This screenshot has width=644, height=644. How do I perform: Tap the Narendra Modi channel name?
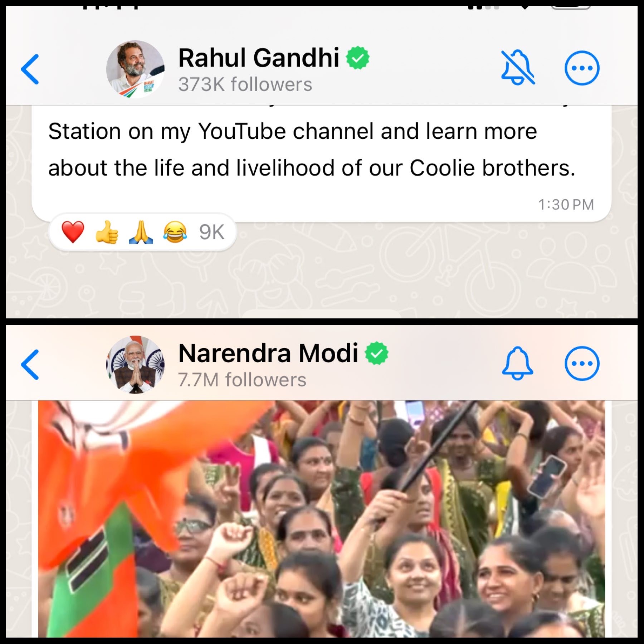(268, 353)
